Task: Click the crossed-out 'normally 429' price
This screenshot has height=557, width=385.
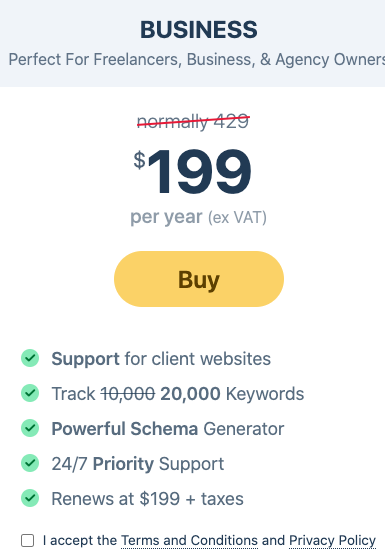Action: [193, 122]
